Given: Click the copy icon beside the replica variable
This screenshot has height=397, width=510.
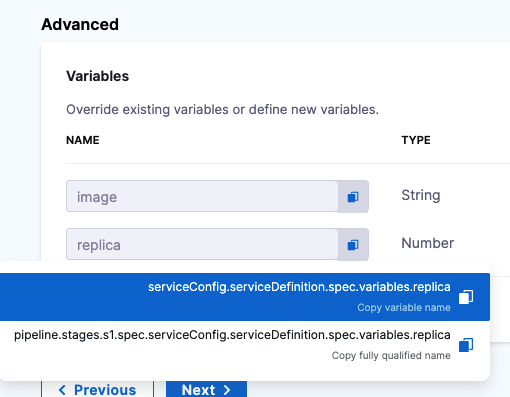Looking at the screenshot, I should tap(353, 245).
